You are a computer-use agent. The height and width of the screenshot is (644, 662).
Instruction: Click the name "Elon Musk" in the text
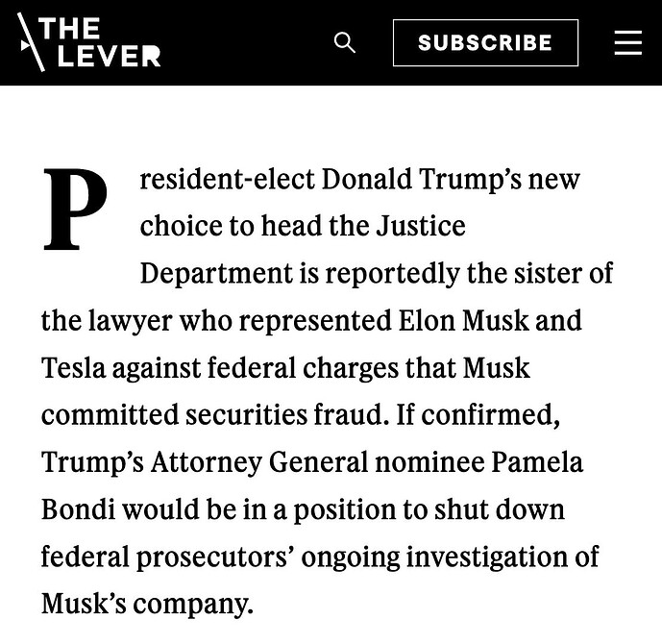[x=463, y=320]
